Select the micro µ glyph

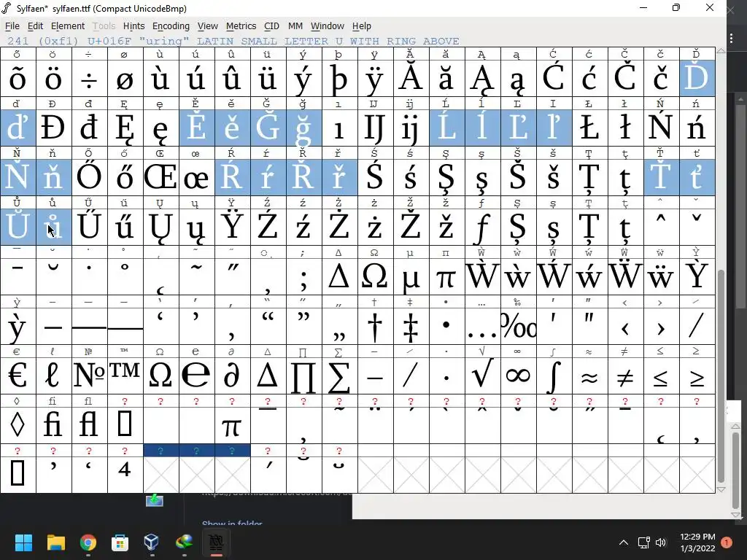pos(411,276)
